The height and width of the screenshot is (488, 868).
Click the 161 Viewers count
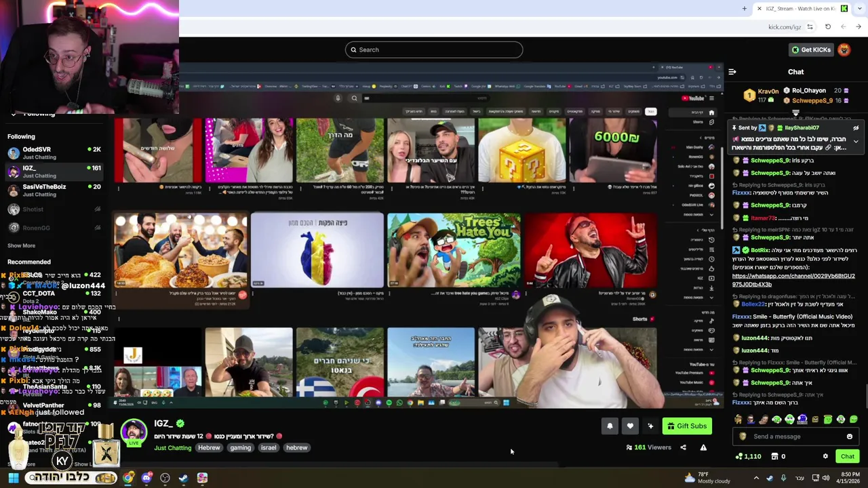click(x=648, y=447)
